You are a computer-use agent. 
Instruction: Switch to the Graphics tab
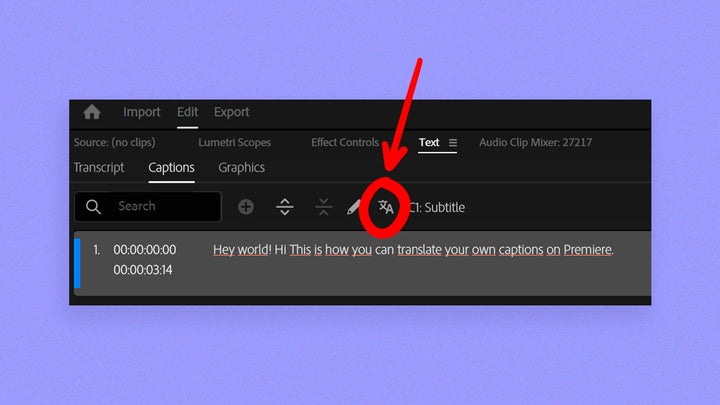pos(242,168)
